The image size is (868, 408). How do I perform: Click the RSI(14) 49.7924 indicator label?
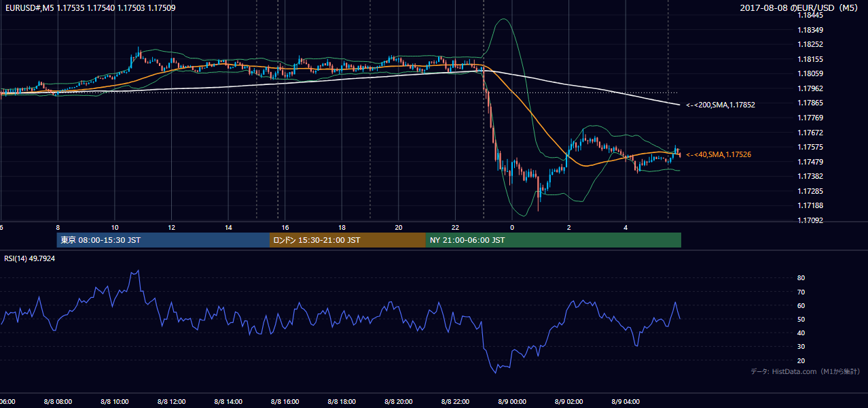30,258
